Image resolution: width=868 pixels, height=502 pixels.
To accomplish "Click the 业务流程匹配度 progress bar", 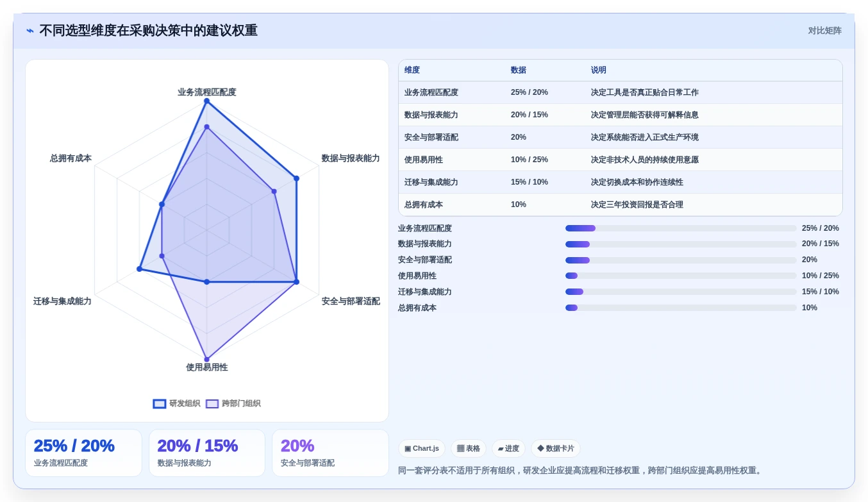I will click(681, 228).
